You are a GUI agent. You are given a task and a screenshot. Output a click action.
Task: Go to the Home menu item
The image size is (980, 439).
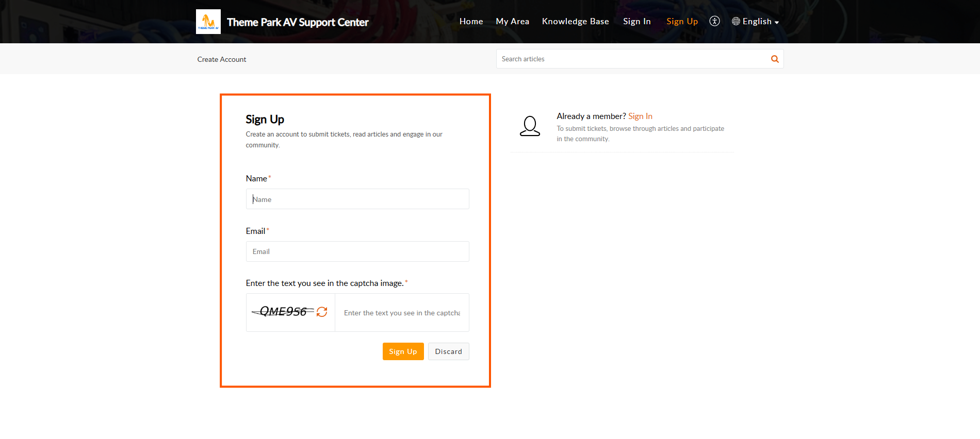click(471, 21)
